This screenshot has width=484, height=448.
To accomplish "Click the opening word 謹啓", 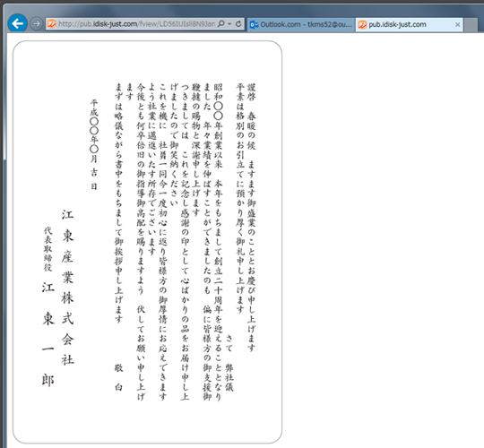I will (x=251, y=92).
